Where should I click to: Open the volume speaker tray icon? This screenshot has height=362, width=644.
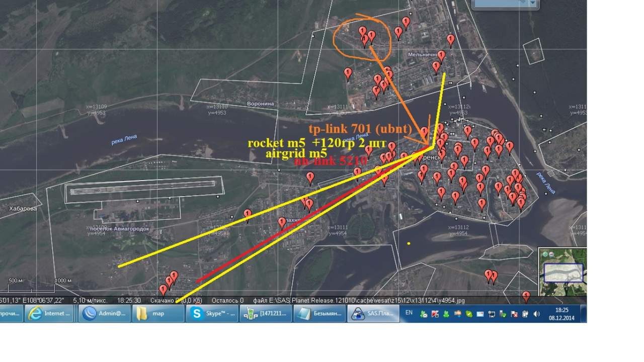point(537,314)
